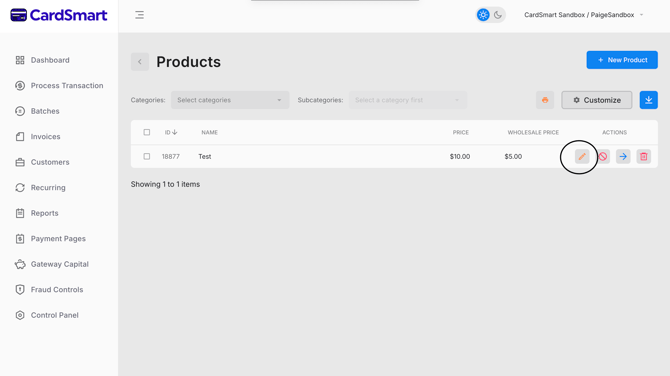
Task: Sort by the ID column header
Action: 171,132
